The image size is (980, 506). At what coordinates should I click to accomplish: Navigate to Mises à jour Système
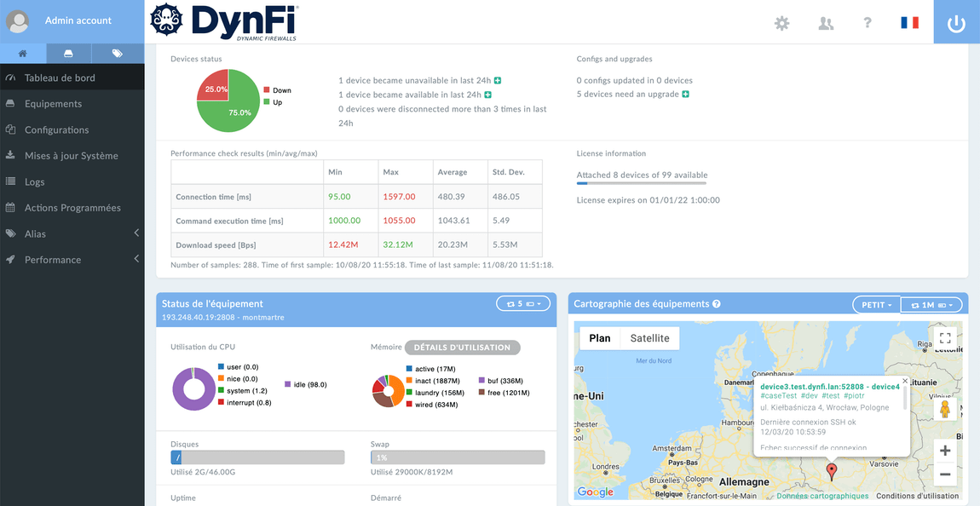pos(72,156)
